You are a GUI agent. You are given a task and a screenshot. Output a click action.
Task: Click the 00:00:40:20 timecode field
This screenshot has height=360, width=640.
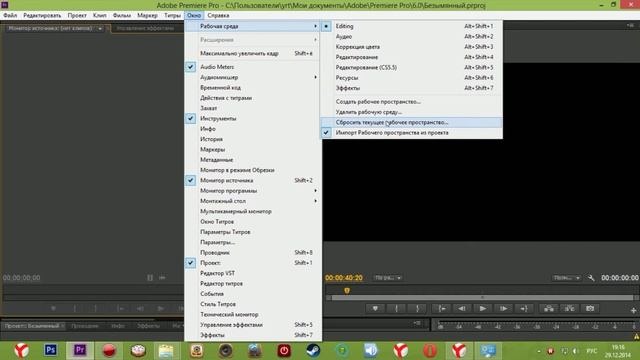[344, 278]
